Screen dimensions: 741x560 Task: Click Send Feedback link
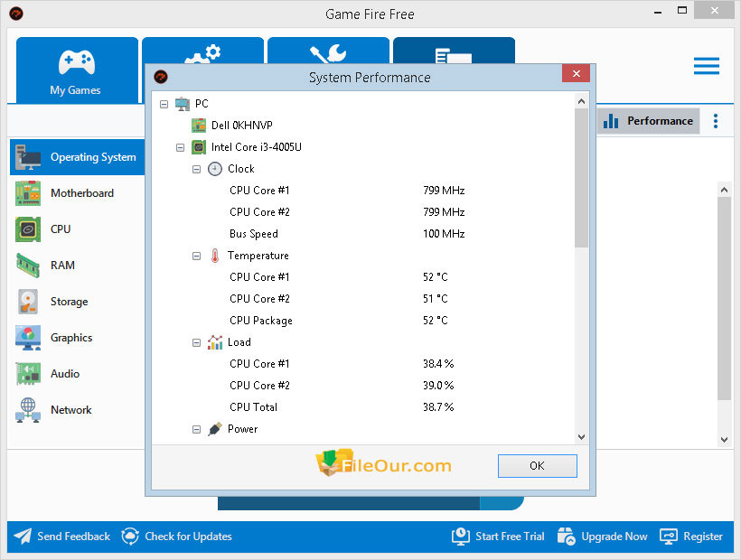pyautogui.click(x=74, y=537)
